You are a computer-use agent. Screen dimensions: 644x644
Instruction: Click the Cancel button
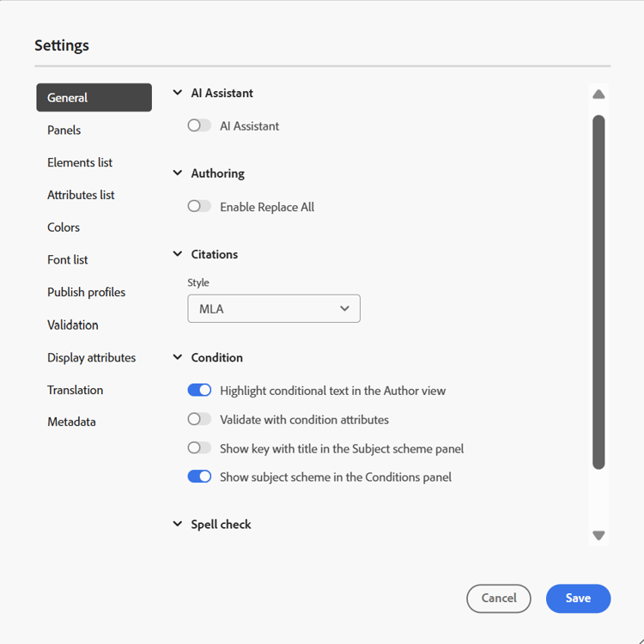click(499, 598)
